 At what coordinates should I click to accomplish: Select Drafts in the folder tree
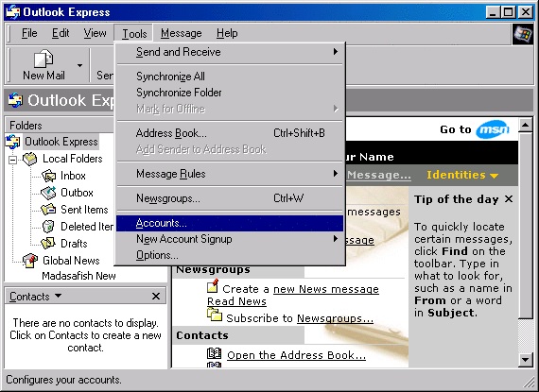tap(74, 243)
